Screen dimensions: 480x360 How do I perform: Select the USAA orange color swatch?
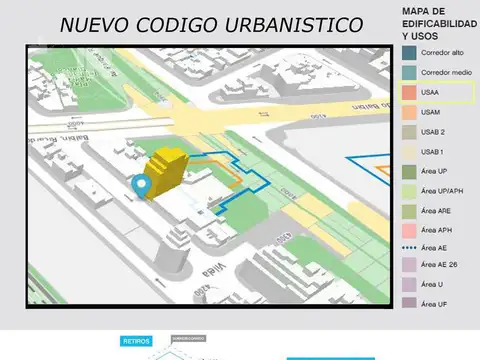(409, 92)
